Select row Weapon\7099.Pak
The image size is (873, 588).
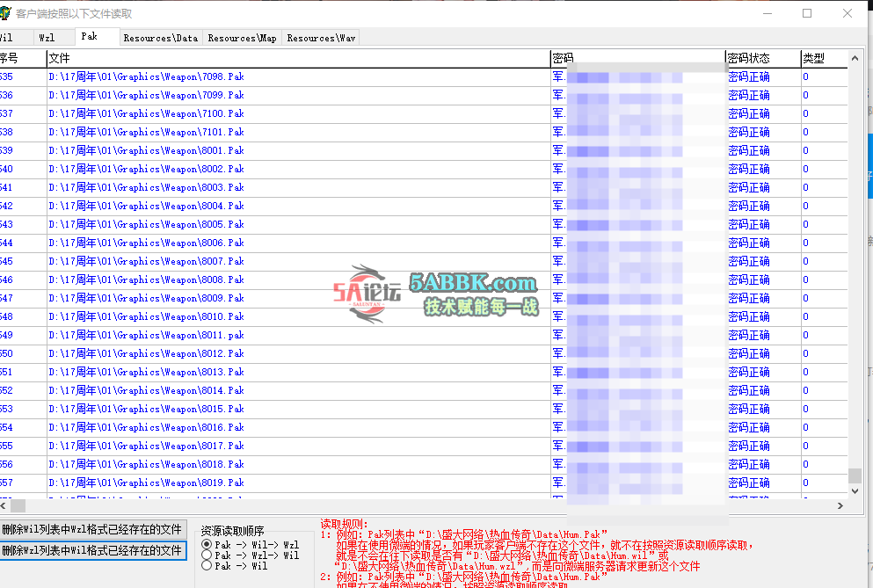pos(423,95)
